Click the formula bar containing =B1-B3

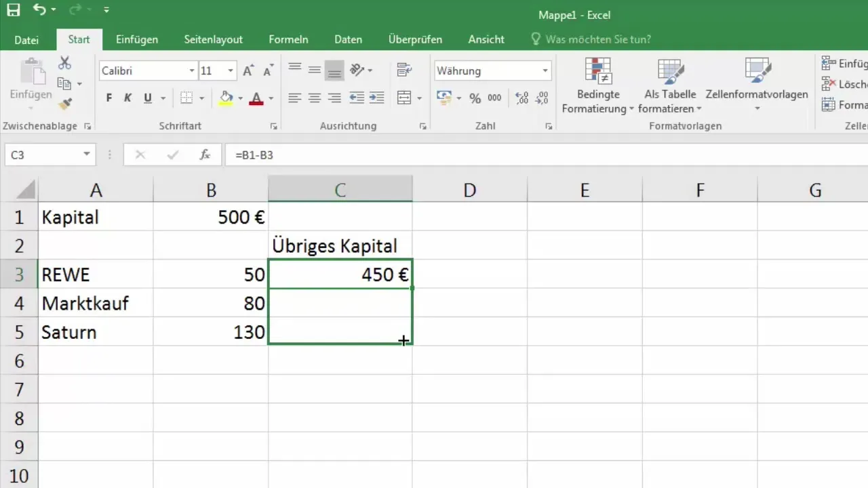pyautogui.click(x=547, y=155)
